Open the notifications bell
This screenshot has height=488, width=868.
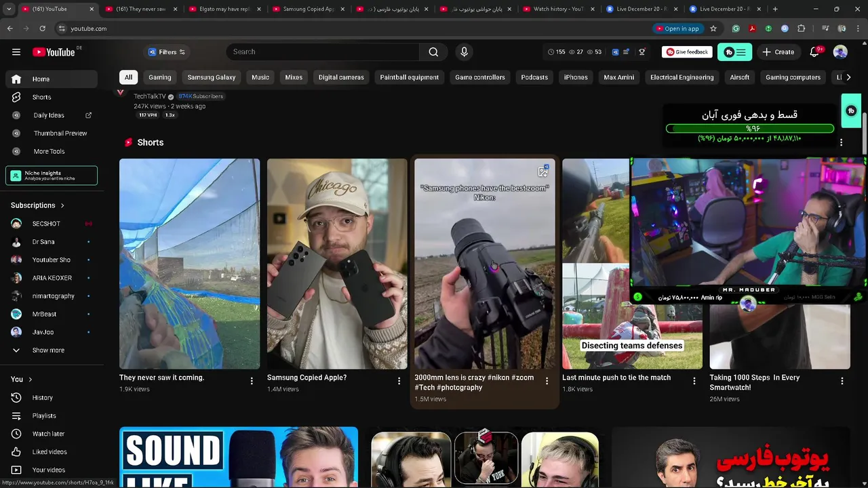pyautogui.click(x=814, y=52)
